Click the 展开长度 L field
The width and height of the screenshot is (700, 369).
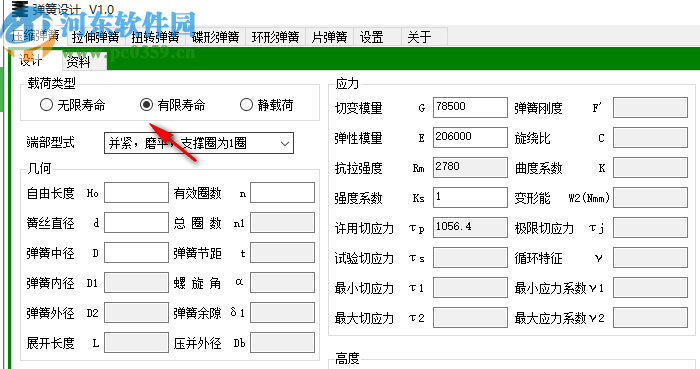pyautogui.click(x=136, y=343)
